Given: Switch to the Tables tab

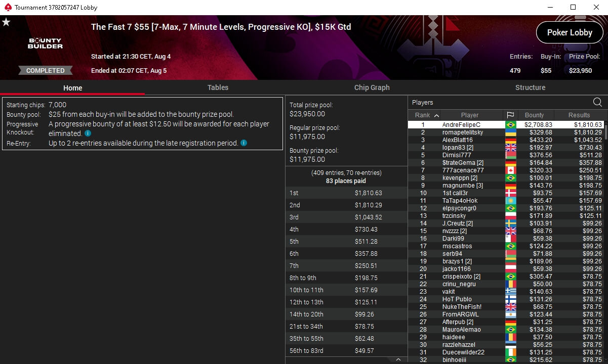Looking at the screenshot, I should [x=218, y=87].
